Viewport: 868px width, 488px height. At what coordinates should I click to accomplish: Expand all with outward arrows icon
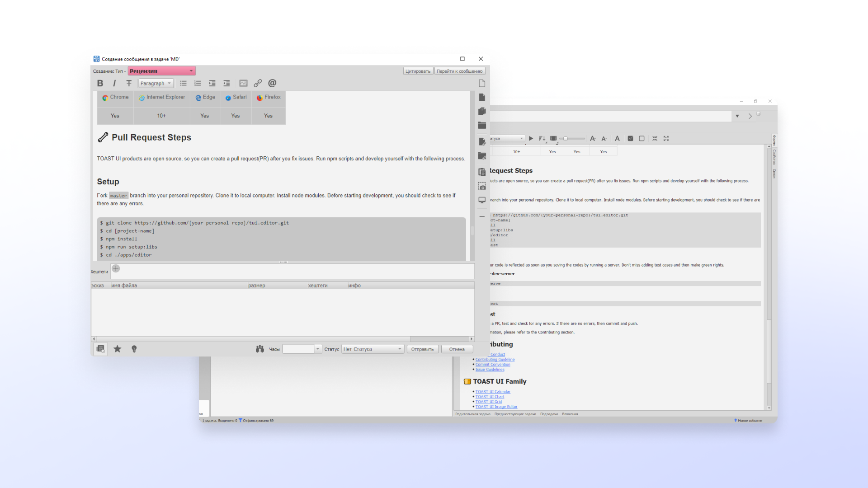(666, 138)
